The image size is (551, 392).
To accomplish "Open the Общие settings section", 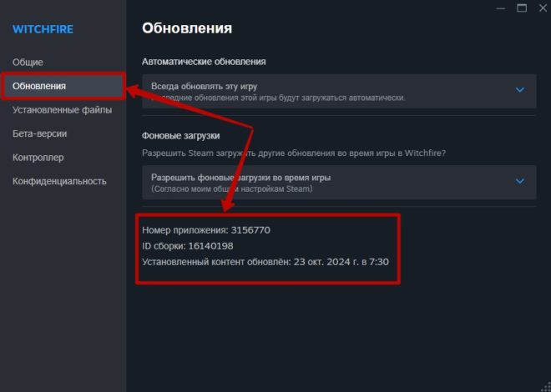I will pos(28,63).
